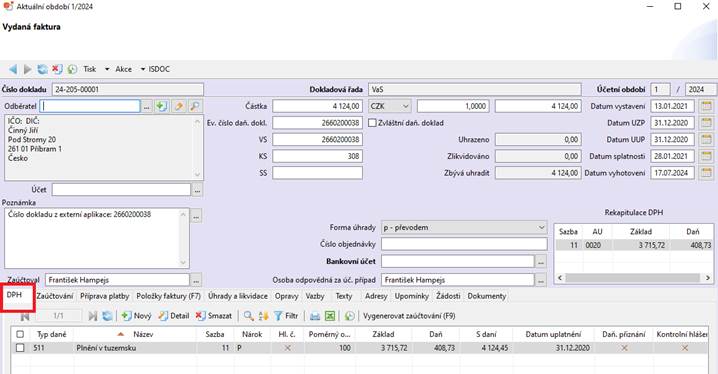
Task: Open the Upomínky tab
Action: pyautogui.click(x=412, y=296)
